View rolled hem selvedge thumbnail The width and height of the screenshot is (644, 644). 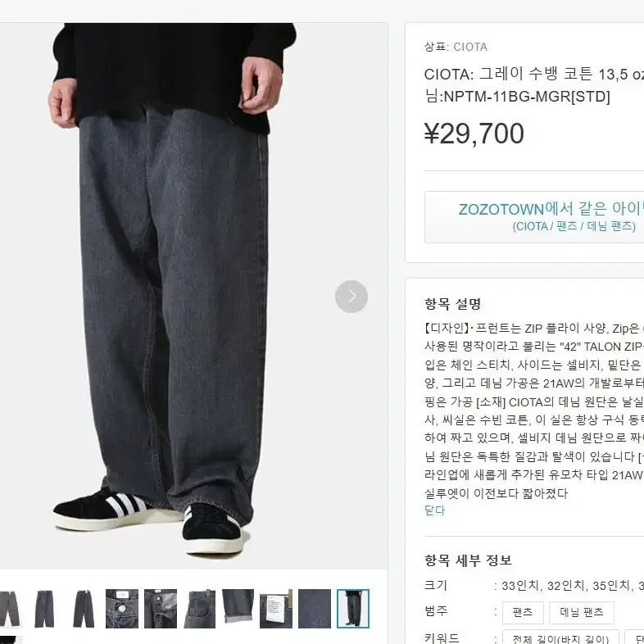click(x=238, y=609)
